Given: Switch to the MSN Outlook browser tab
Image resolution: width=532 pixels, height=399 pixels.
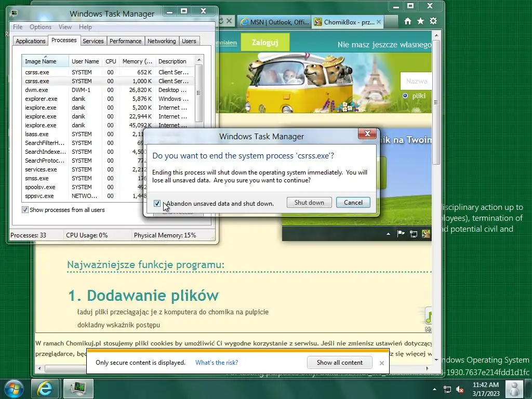Looking at the screenshot, I should coord(275,22).
